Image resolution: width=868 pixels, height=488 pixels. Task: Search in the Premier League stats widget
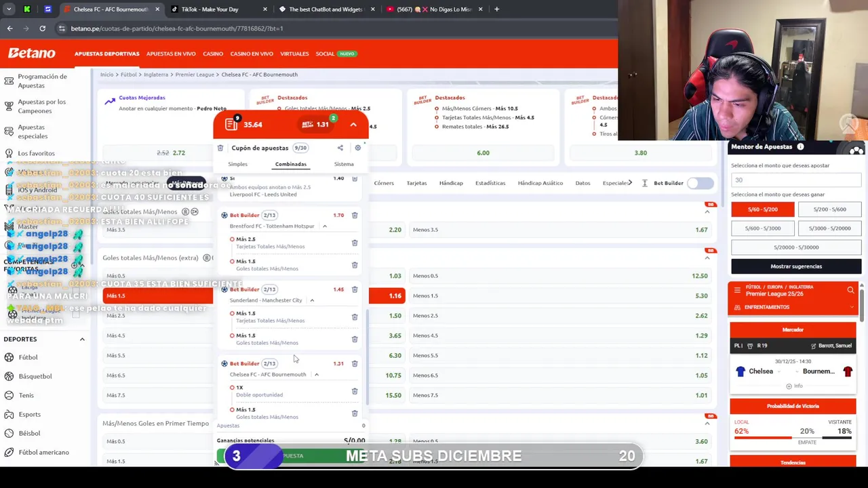point(850,290)
